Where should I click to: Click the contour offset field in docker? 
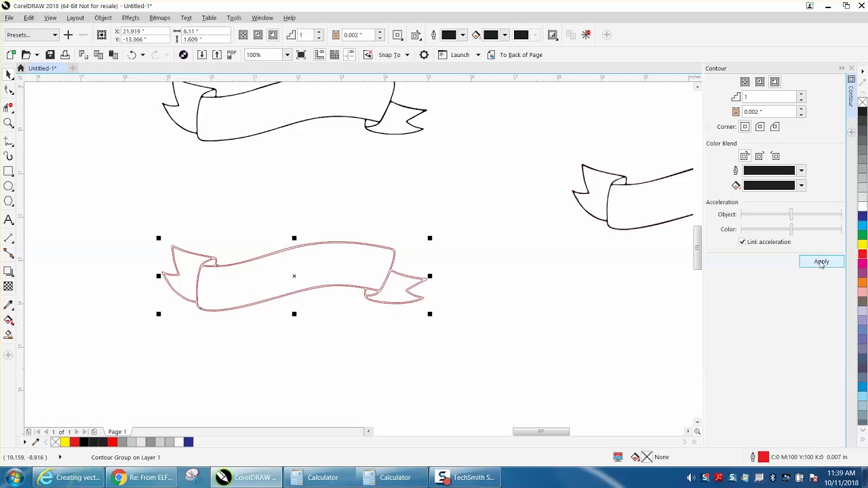[x=769, y=112]
